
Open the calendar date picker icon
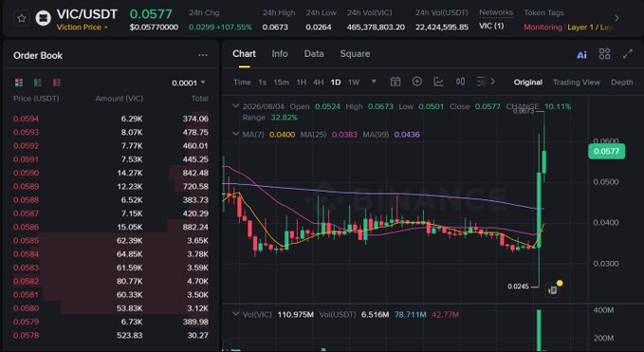click(x=396, y=82)
